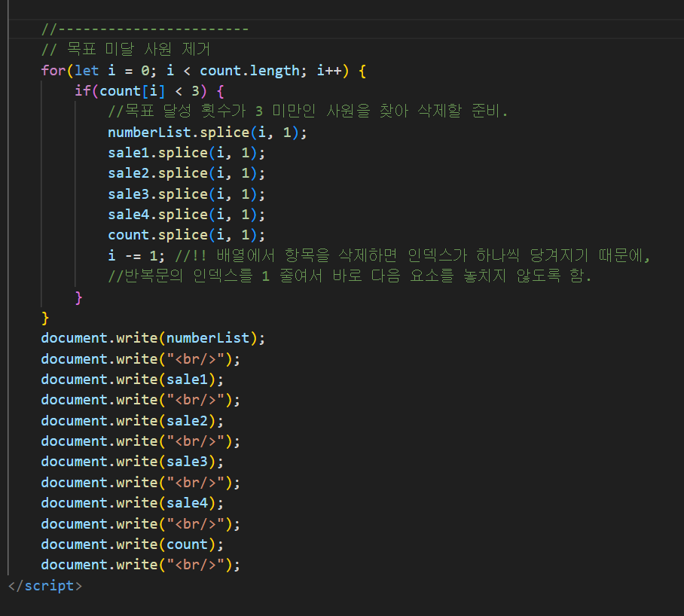Click the 'numberList.splice(i, 1);' line
This screenshot has width=684, height=616.
click(x=207, y=133)
